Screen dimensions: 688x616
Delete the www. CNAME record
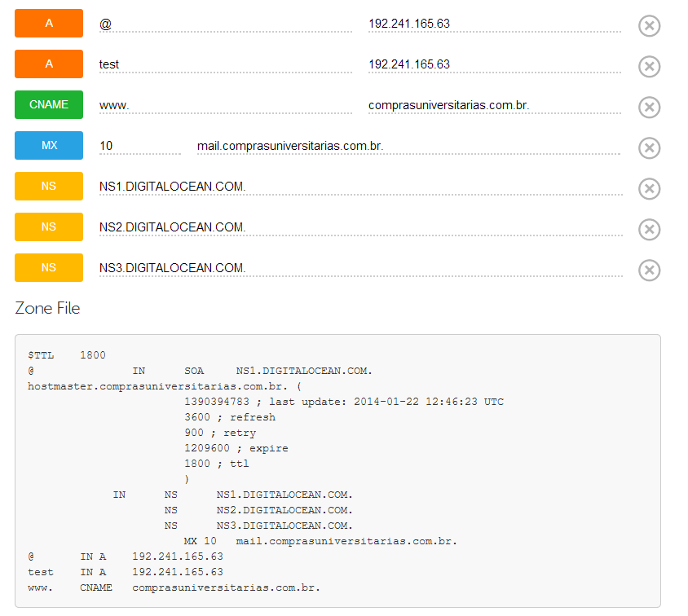tap(649, 108)
